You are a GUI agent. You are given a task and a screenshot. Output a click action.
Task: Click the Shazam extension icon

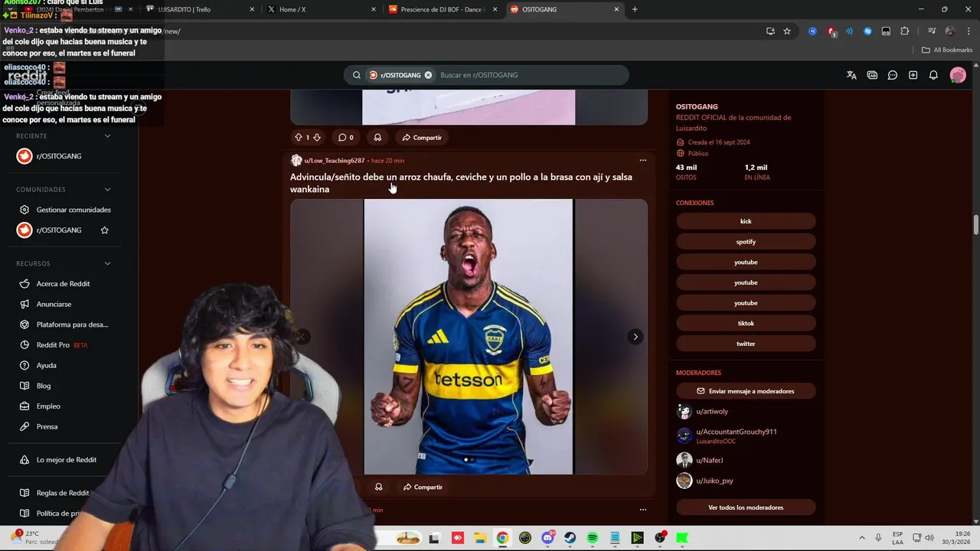[x=867, y=31]
